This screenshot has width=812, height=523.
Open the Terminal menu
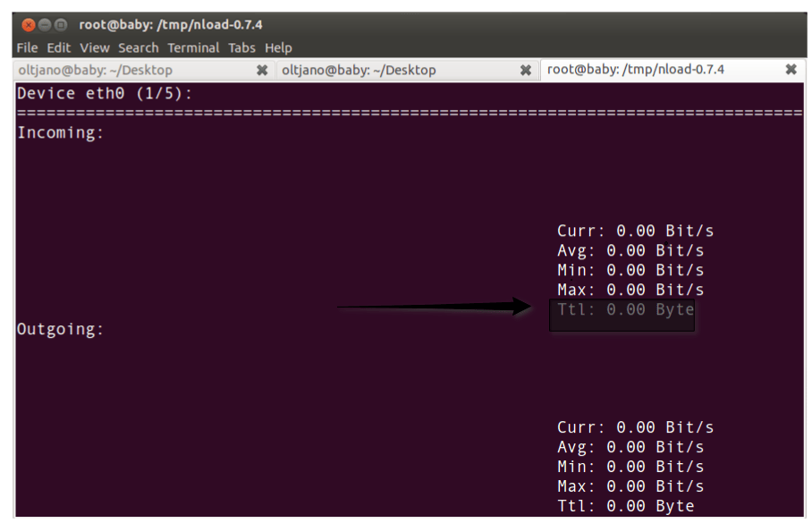[193, 47]
